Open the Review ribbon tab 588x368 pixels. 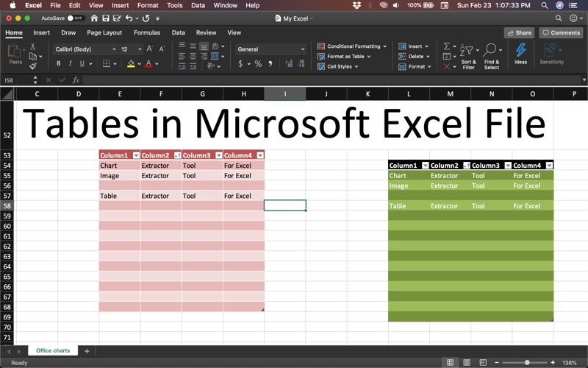206,32
